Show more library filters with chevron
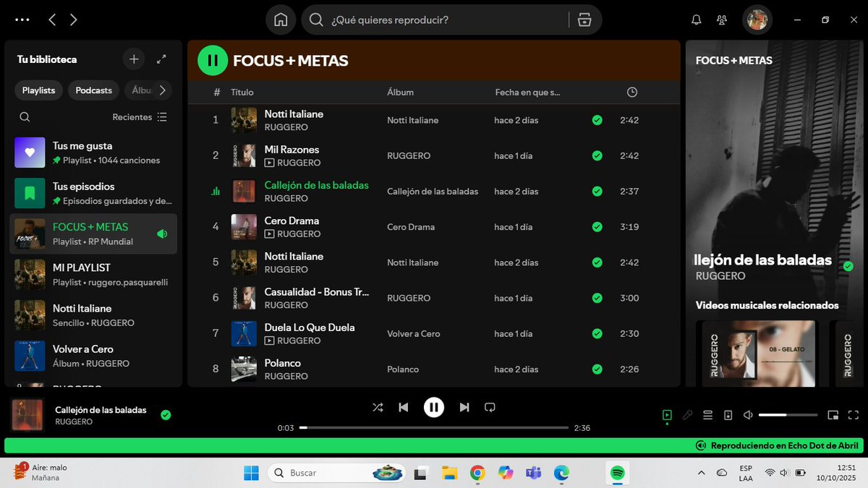 (x=162, y=90)
